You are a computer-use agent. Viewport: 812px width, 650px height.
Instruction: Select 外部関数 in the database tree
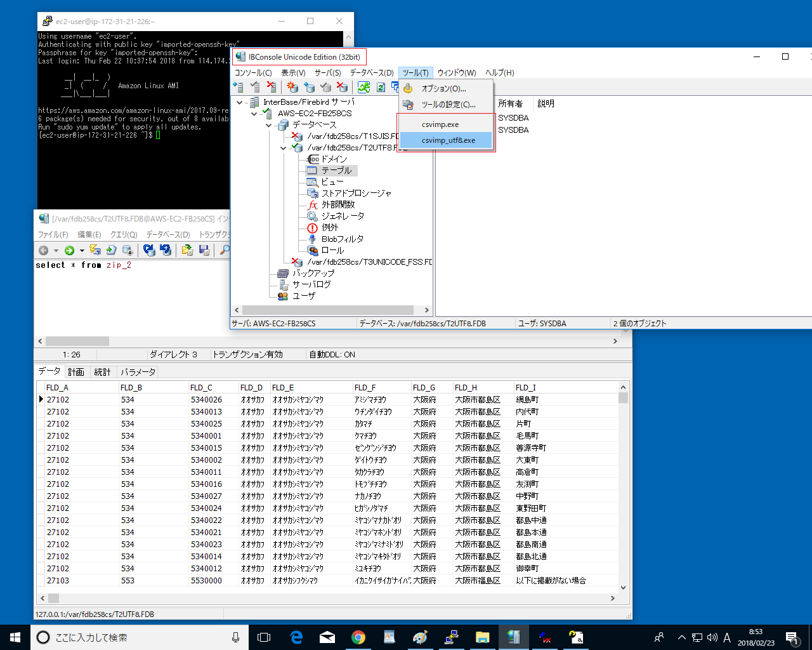point(338,205)
